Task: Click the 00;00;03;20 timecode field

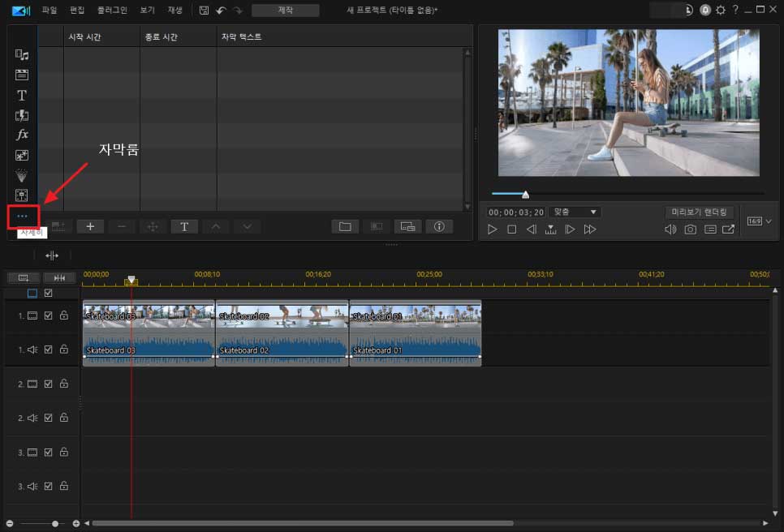Action: tap(516, 212)
